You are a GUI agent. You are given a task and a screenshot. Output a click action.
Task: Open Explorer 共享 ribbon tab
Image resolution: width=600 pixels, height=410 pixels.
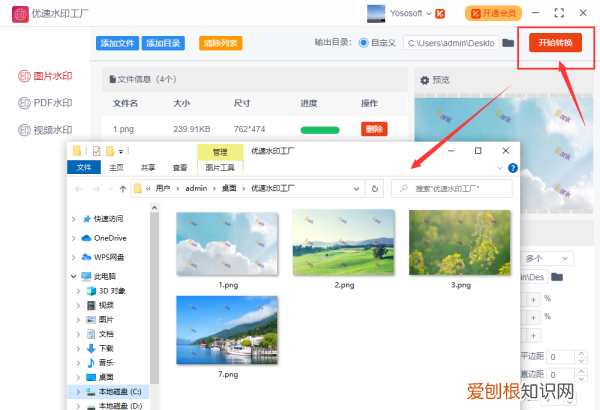(x=148, y=167)
